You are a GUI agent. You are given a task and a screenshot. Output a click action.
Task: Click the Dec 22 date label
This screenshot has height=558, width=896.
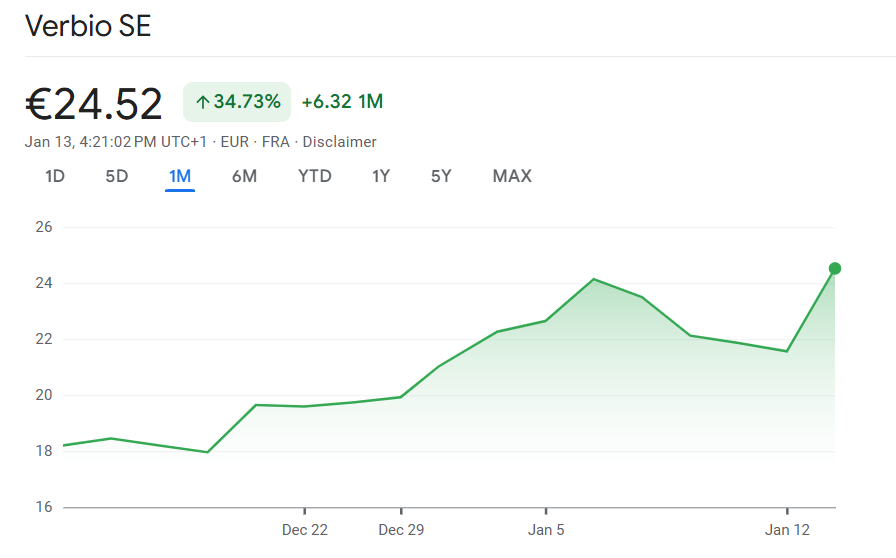(305, 530)
